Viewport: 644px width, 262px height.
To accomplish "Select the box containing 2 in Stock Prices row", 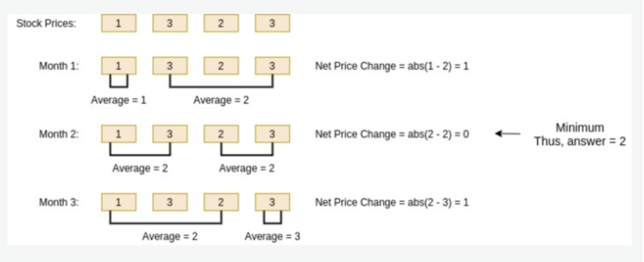I will tap(221, 23).
